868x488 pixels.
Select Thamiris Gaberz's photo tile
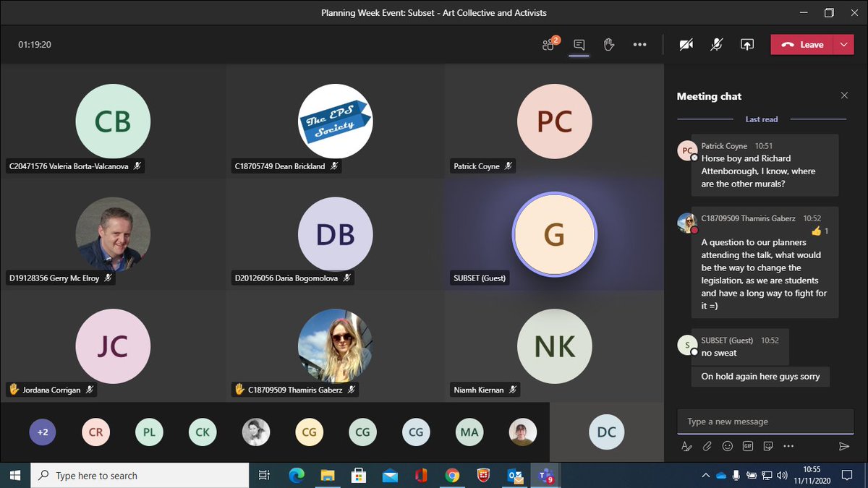click(335, 346)
